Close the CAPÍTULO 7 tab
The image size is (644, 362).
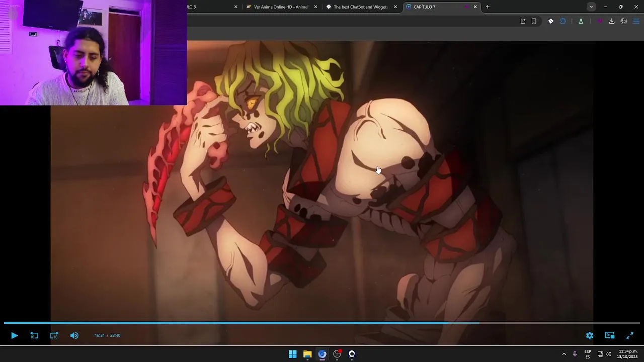pos(475,7)
